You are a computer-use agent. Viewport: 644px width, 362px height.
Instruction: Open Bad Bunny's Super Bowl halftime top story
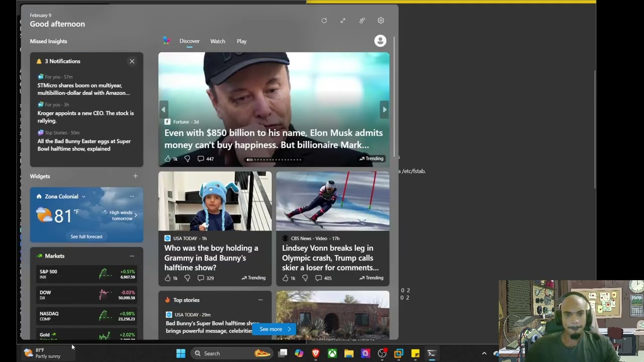[x=213, y=327]
